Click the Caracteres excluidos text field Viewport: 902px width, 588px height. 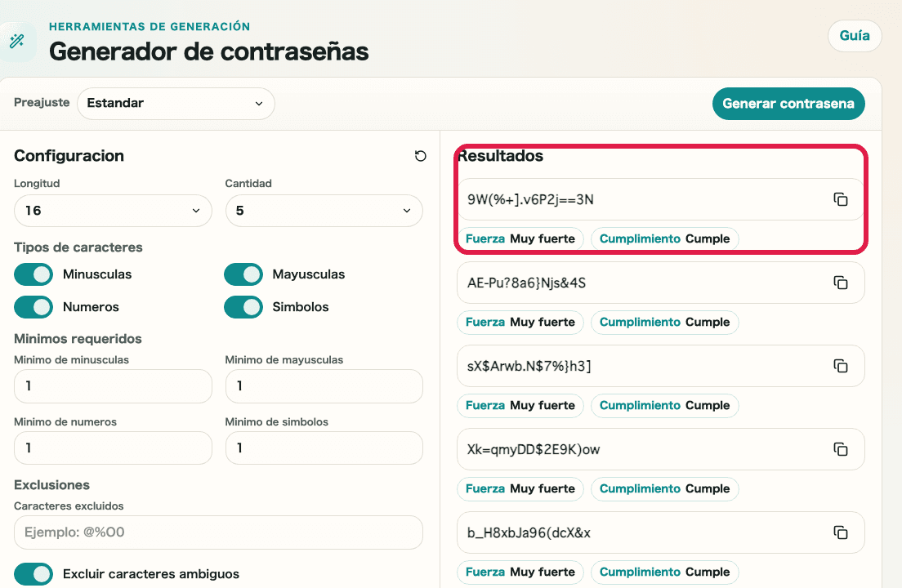point(218,532)
